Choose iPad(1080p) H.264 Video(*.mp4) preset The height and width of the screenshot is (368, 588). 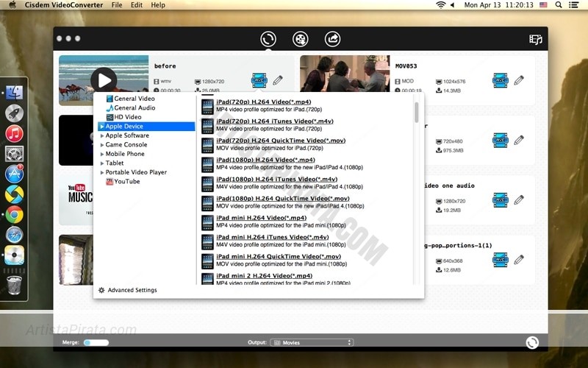tap(265, 160)
